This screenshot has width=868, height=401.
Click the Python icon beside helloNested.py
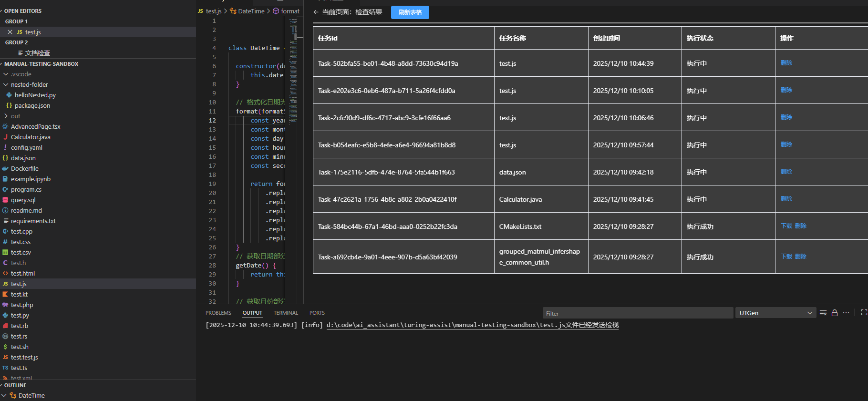click(9, 95)
